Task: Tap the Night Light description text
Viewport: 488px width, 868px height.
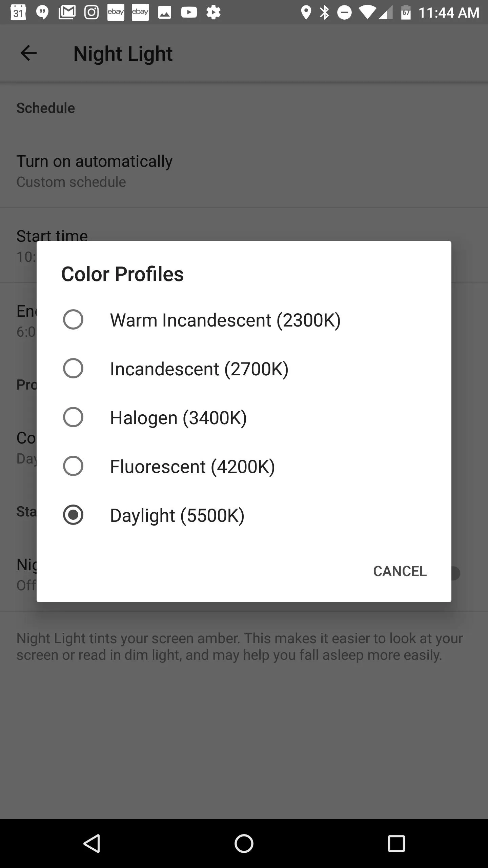Action: 240,647
